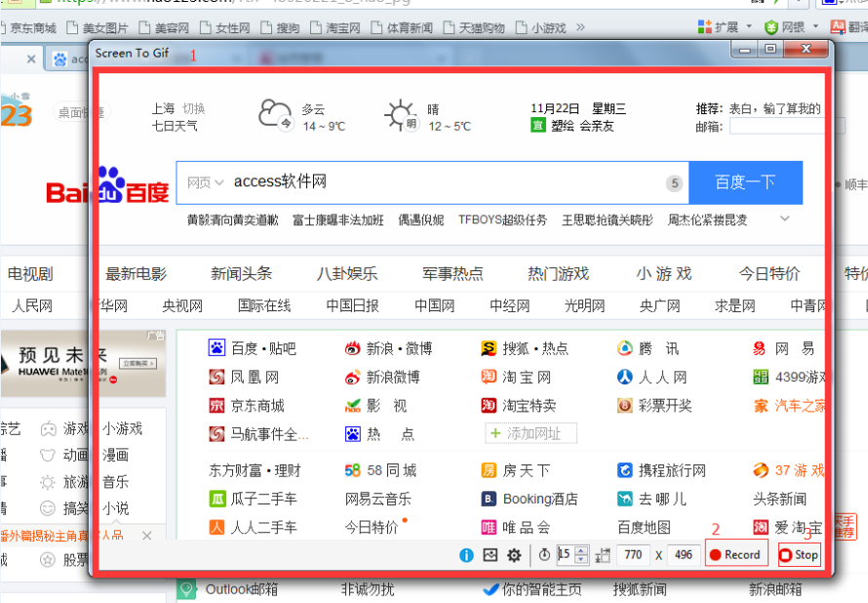
Task: Open the 七日天气 forecast link
Action: click(x=175, y=126)
